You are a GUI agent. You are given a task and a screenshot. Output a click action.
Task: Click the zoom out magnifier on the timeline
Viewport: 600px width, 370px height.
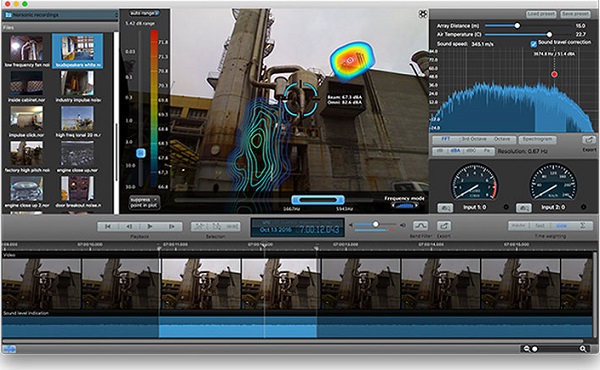click(x=527, y=349)
